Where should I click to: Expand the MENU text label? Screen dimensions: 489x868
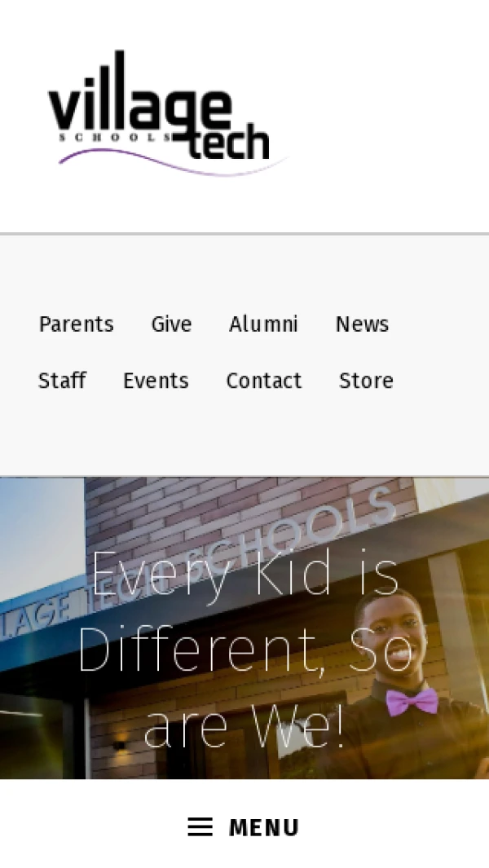(x=264, y=828)
